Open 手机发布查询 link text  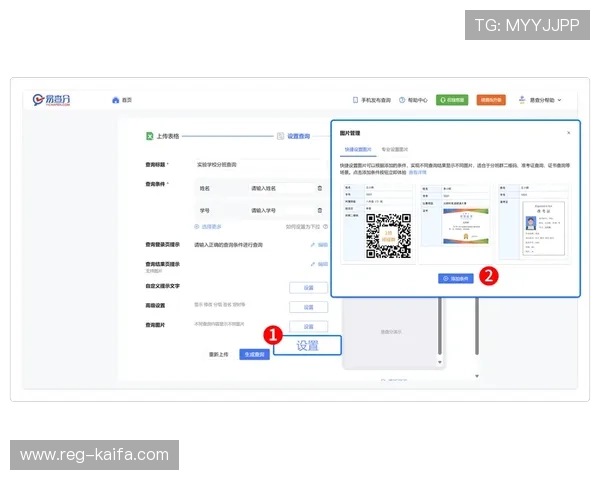376,100
